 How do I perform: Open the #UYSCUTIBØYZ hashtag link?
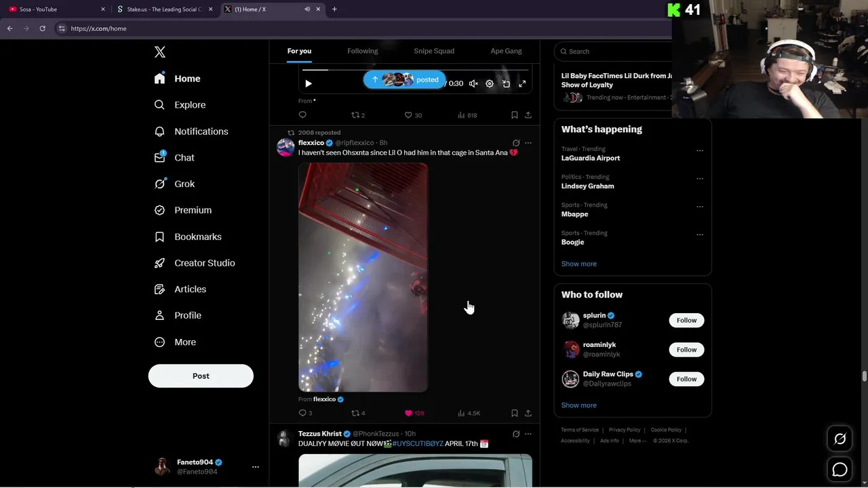coord(418,443)
